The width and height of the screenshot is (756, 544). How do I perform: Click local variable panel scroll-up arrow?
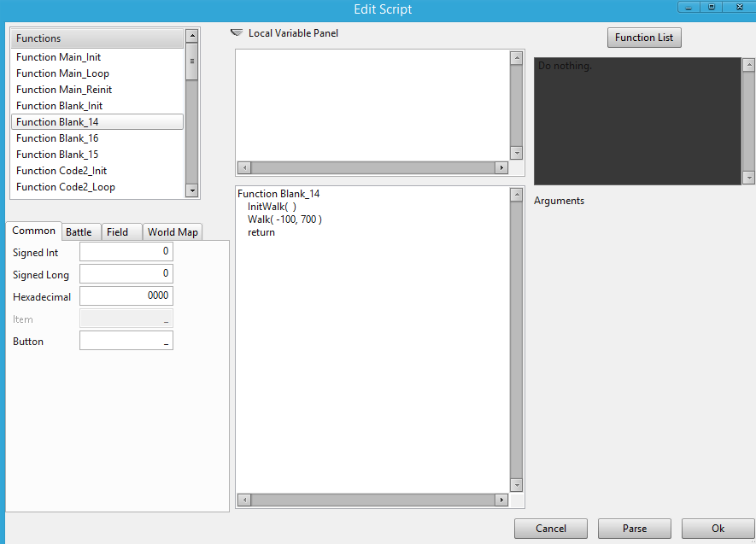516,58
